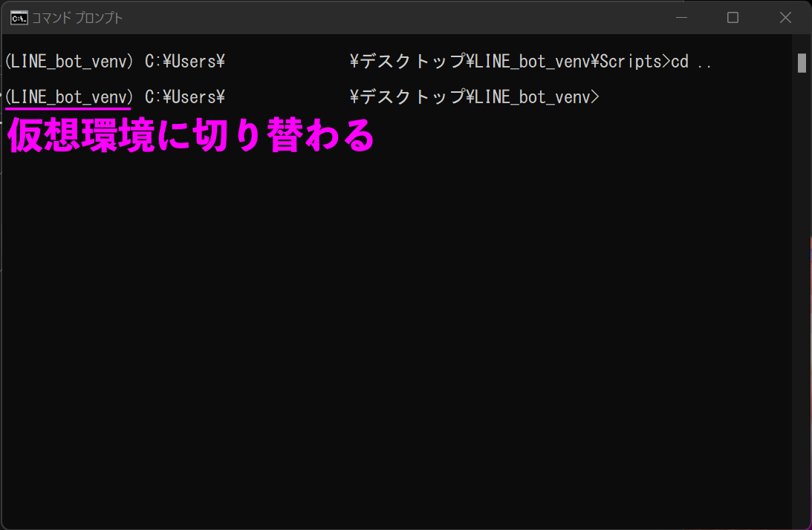Click the (LINE_bot_venv) prefix on the first line
This screenshot has width=812, height=530.
(x=67, y=62)
